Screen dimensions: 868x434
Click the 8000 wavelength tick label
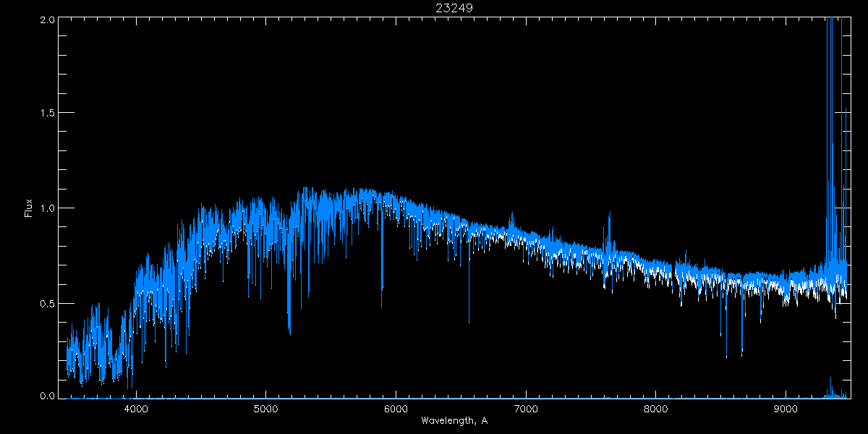[656, 408]
